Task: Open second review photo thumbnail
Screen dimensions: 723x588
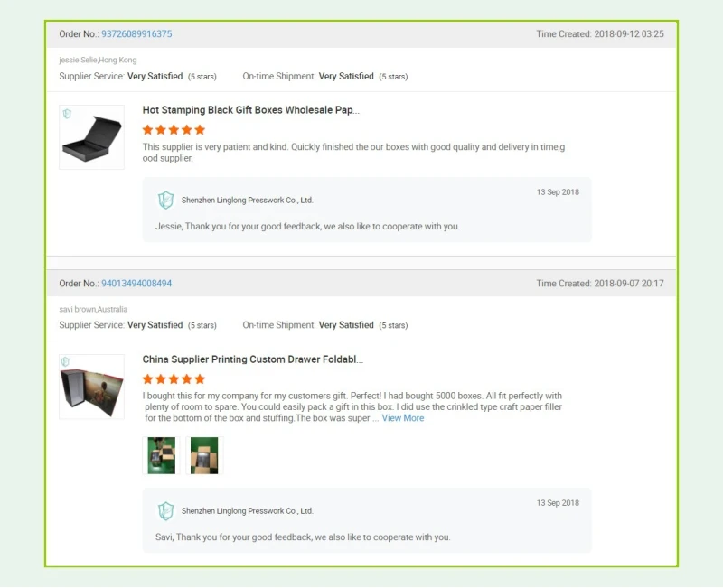Action: 202,456
